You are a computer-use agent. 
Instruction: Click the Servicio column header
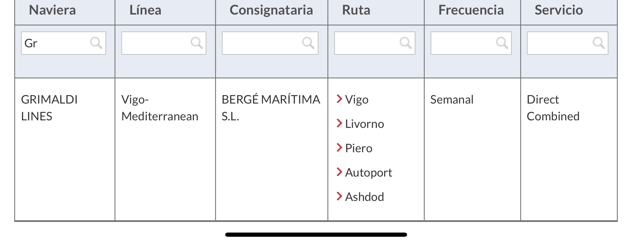559,10
